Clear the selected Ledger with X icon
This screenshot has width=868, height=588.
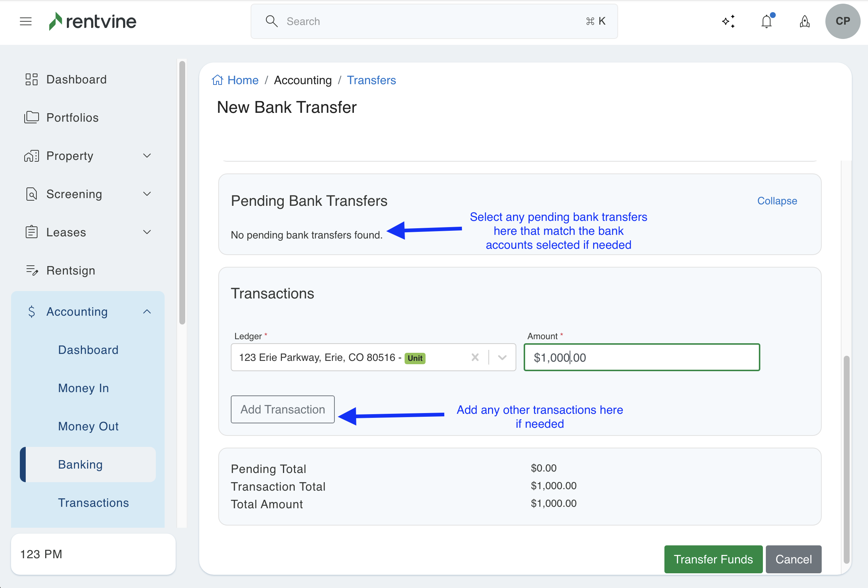pos(475,357)
